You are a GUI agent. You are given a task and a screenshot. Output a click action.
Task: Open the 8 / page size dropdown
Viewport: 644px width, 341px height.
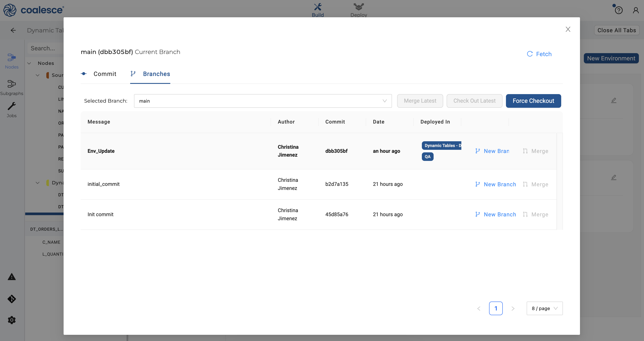point(544,308)
